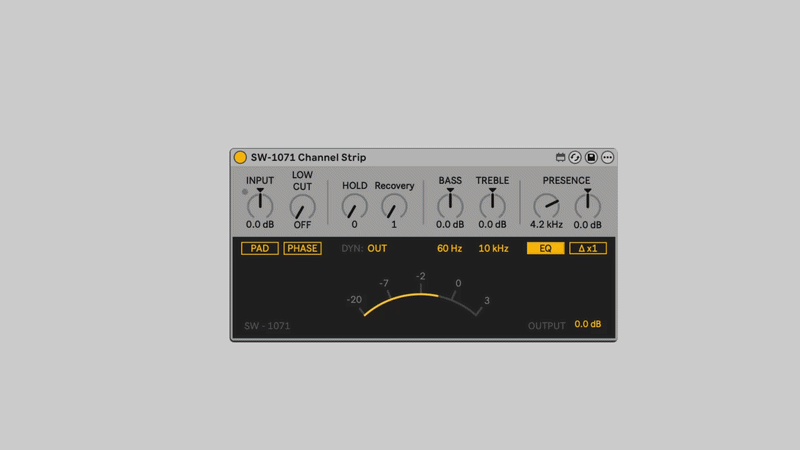Toggle the PHASE invert button
This screenshot has width=800, height=450.
click(x=302, y=248)
